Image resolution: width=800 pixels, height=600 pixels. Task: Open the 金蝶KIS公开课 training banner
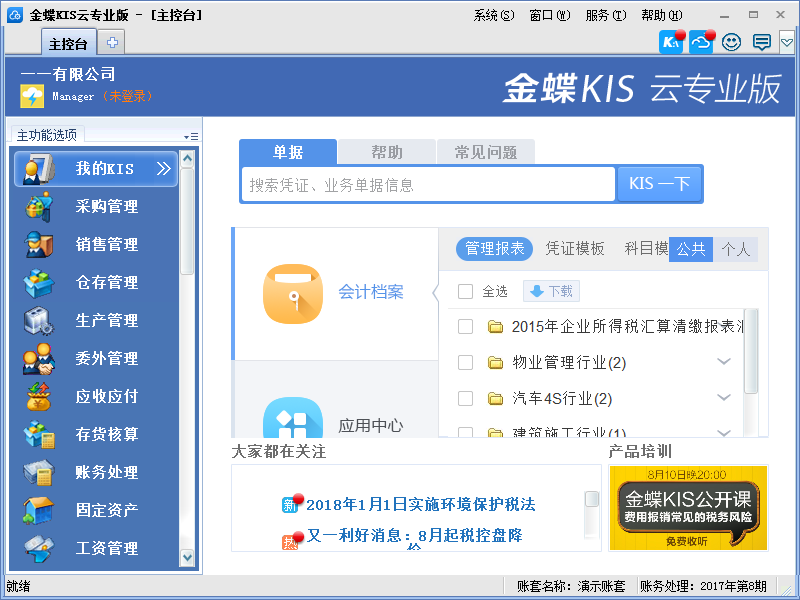(688, 508)
